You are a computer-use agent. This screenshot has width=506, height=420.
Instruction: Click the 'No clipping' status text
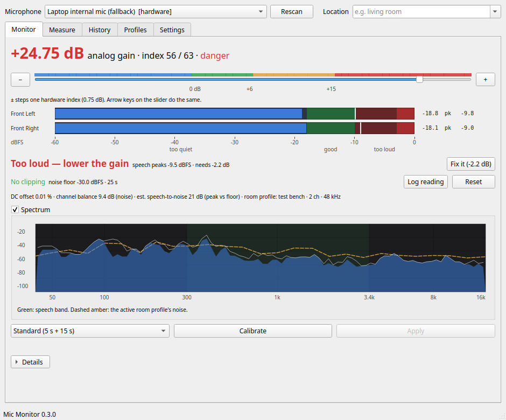[x=28, y=182]
